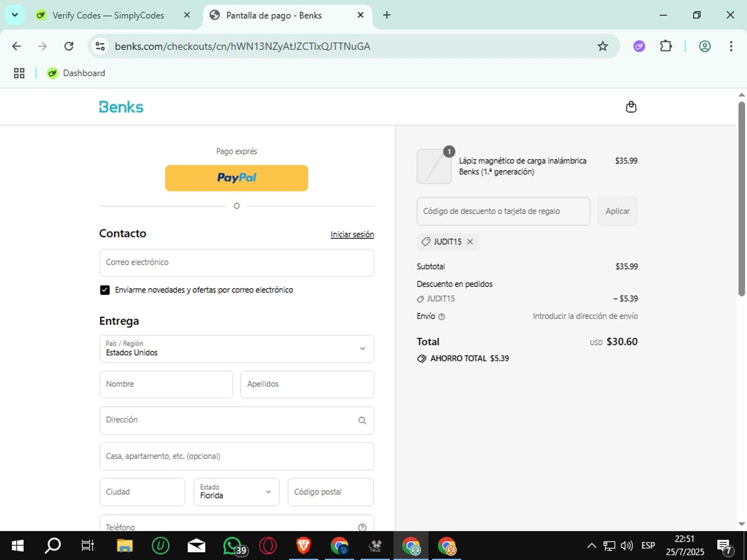Toggle the Enviarme novedades y ofertas checkbox
The image size is (747, 560).
(x=105, y=290)
